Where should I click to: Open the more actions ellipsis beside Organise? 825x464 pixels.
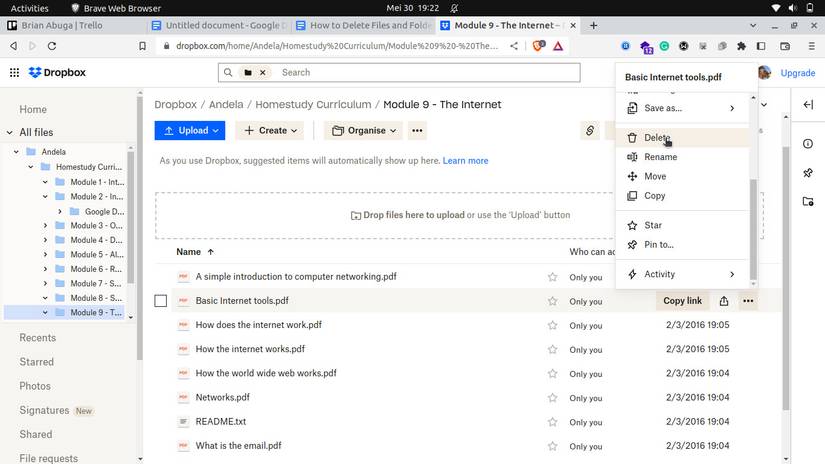(x=418, y=131)
